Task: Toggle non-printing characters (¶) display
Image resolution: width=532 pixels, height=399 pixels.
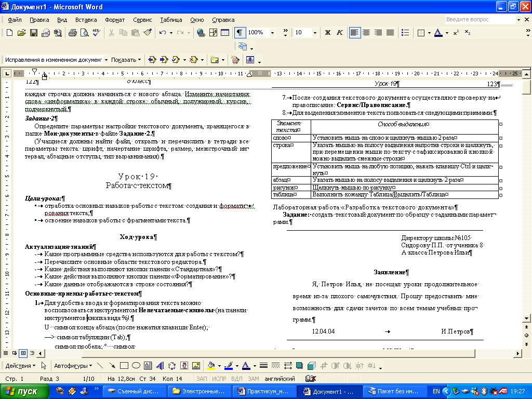Action: click(240, 33)
